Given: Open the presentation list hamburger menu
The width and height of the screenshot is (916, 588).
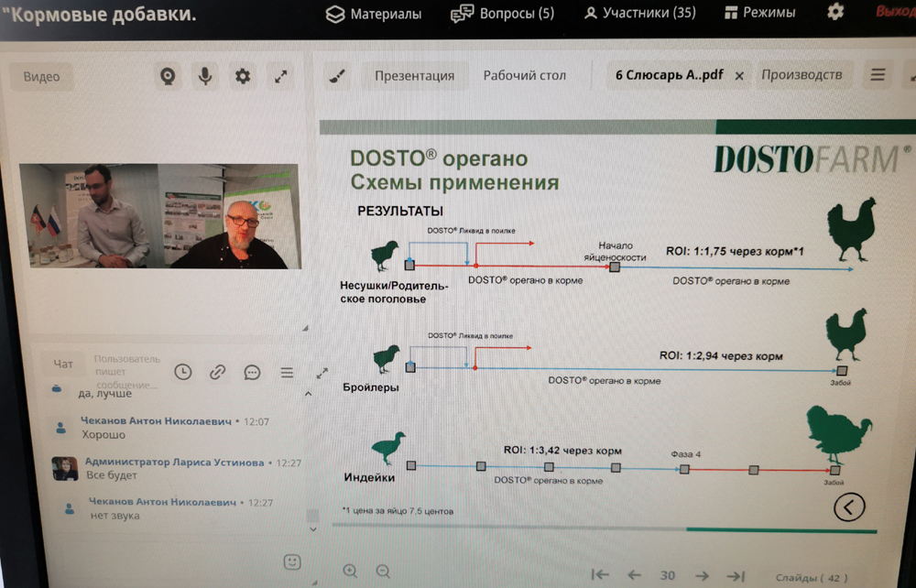Looking at the screenshot, I should 878,75.
